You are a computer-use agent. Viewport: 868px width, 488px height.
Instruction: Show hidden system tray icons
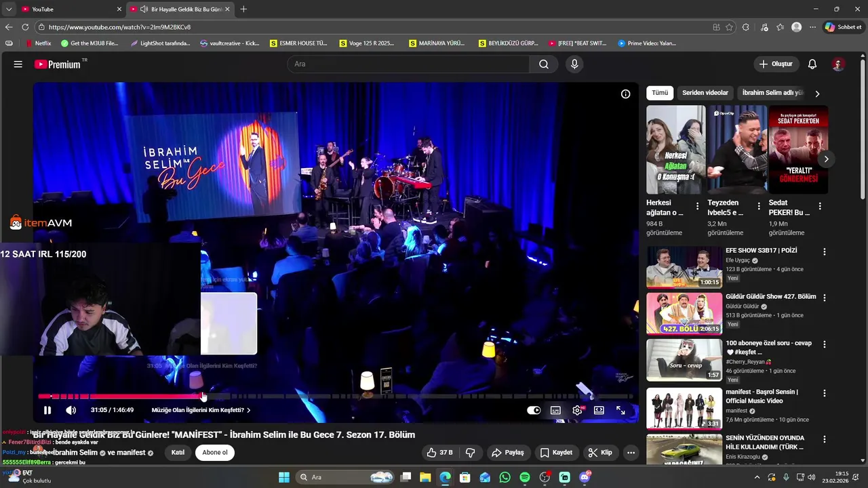point(757,477)
